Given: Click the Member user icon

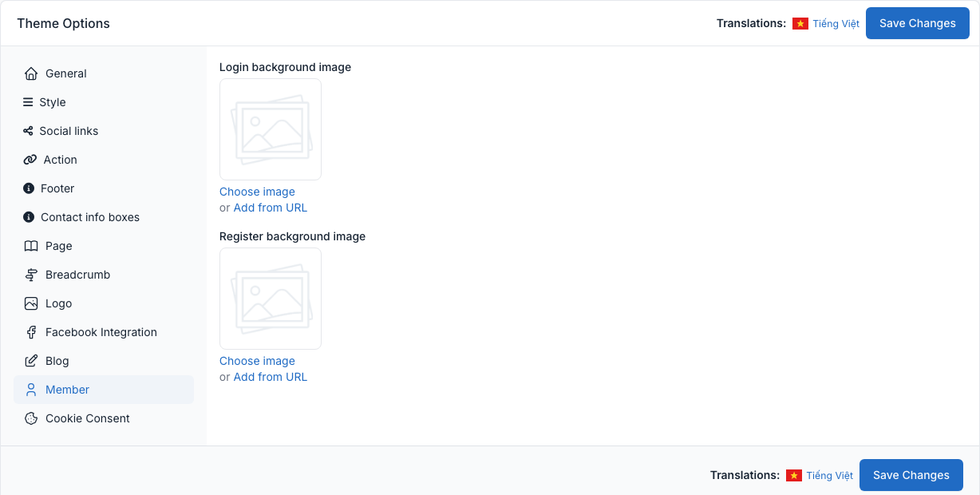Looking at the screenshot, I should [31, 390].
